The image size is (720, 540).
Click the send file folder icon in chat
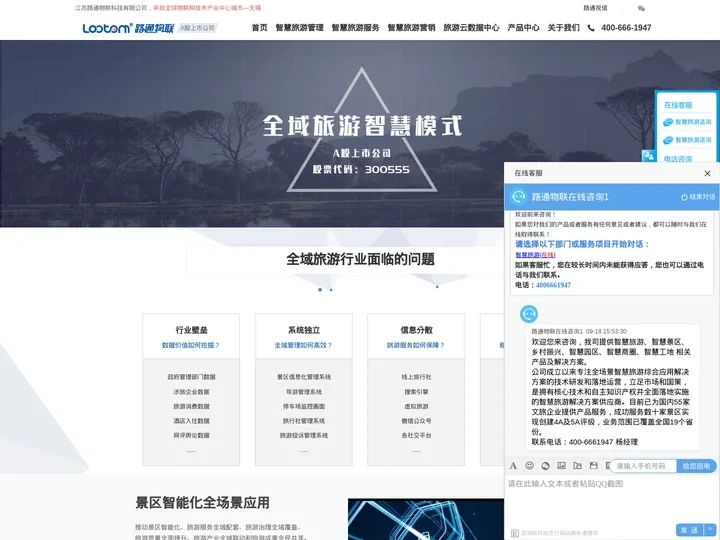tap(577, 466)
